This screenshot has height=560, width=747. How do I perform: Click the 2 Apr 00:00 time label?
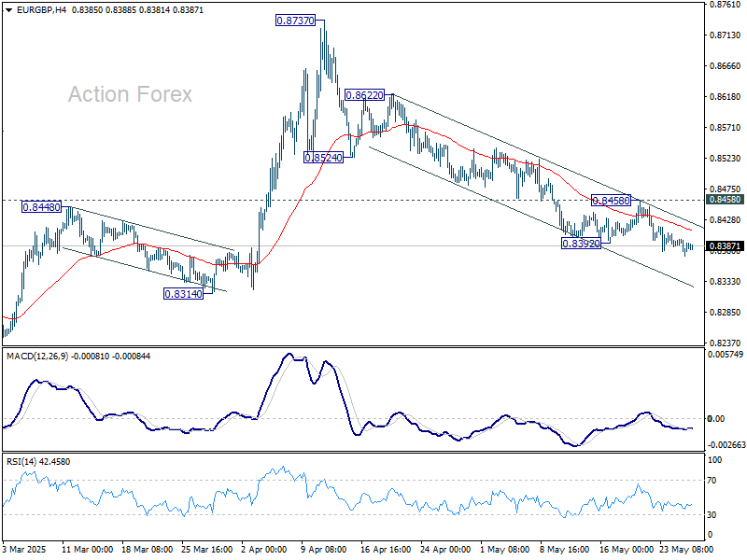(x=264, y=550)
